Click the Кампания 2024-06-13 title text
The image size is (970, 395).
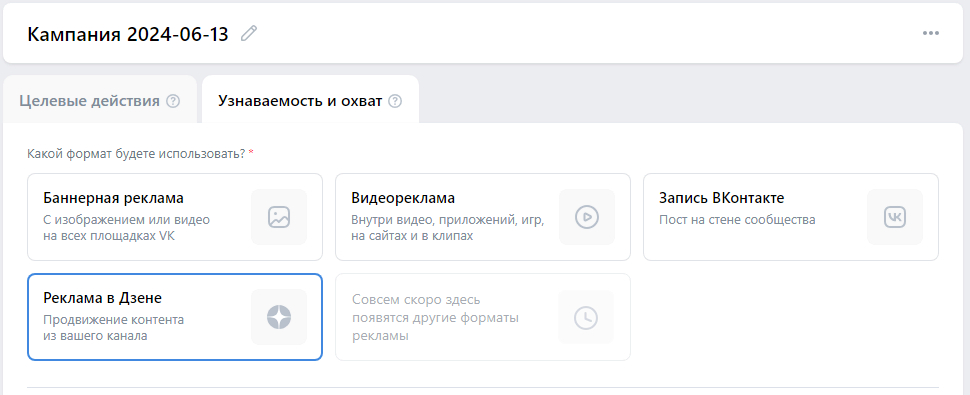coord(128,34)
